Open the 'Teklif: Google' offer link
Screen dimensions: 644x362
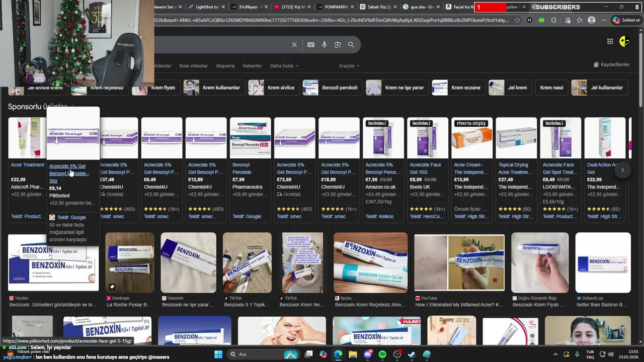(71, 217)
